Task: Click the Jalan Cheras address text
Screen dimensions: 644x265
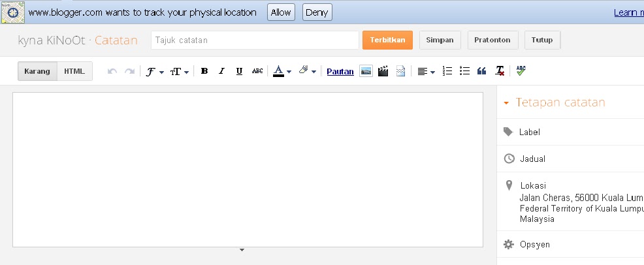Action: tap(581, 208)
